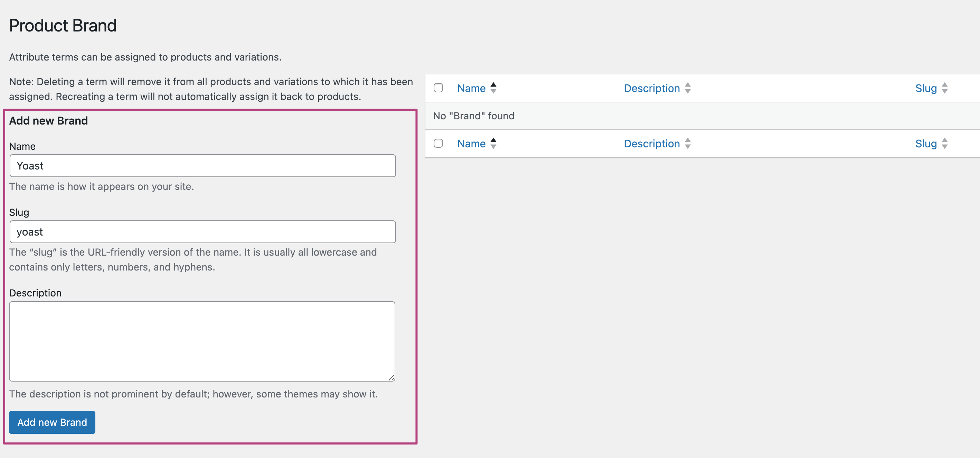
Task: Sort terms by top Name column link
Action: (x=471, y=88)
